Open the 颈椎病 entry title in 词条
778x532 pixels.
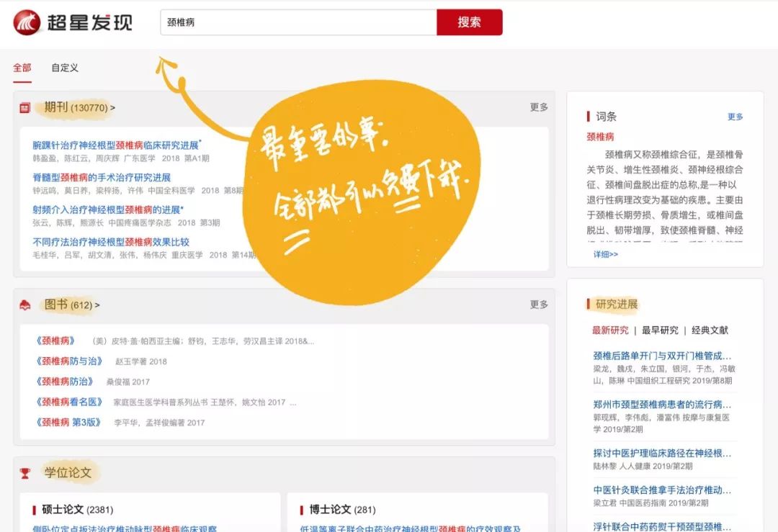pyautogui.click(x=600, y=137)
